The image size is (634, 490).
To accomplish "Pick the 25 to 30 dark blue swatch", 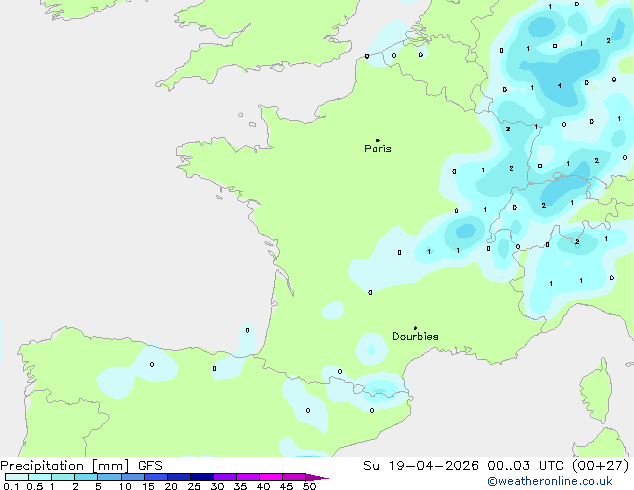I will 202,477.
